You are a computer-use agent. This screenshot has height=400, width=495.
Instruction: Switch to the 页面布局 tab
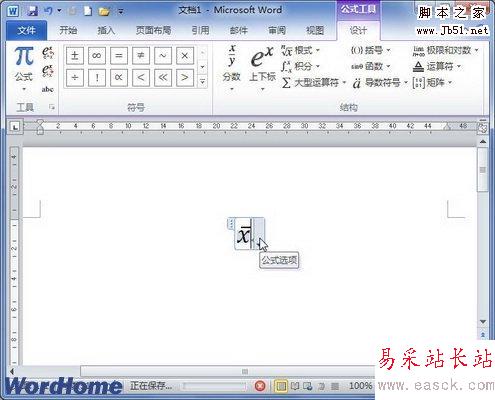click(154, 31)
